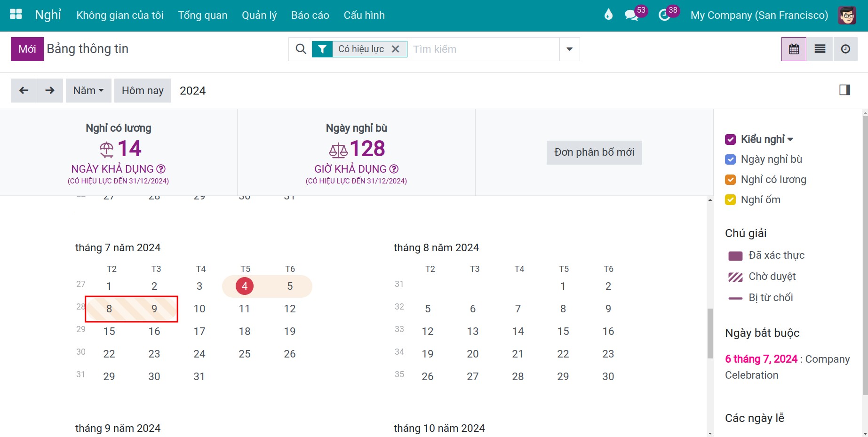Toggle the Nghỉ ốm checkbox
Viewport: 868px width, 437px height.
(x=730, y=200)
